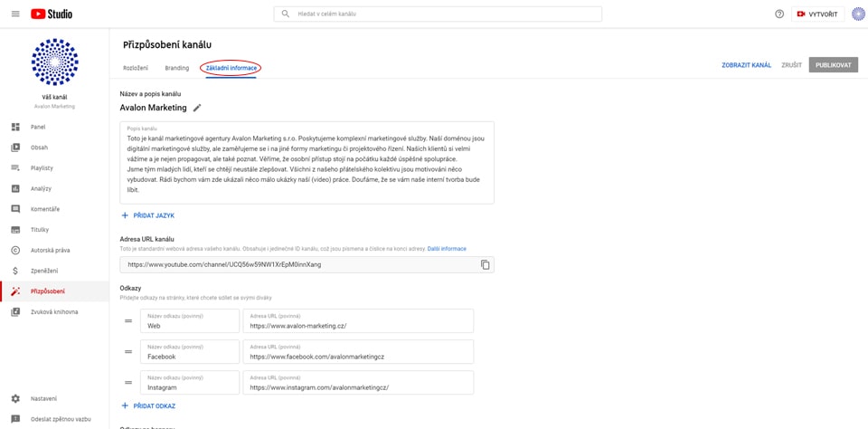The width and height of the screenshot is (868, 429).
Task: Switch to the Branding tab
Action: click(x=176, y=68)
